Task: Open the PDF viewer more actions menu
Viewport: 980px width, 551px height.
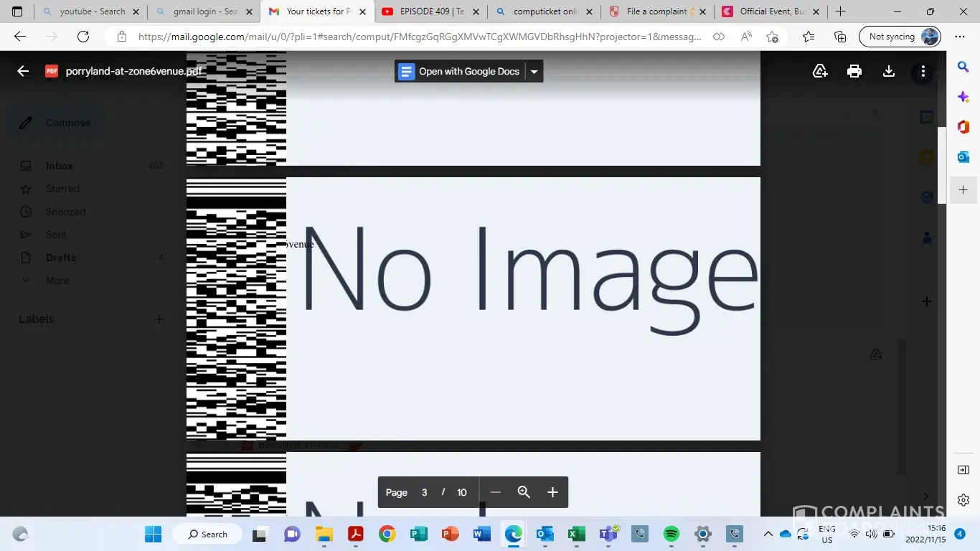Action: tap(923, 71)
